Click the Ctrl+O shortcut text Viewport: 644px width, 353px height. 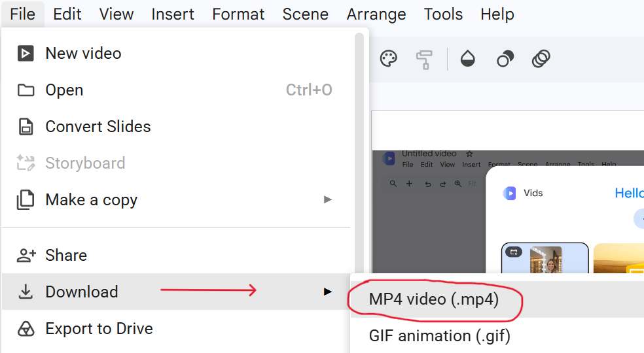pyautogui.click(x=309, y=90)
